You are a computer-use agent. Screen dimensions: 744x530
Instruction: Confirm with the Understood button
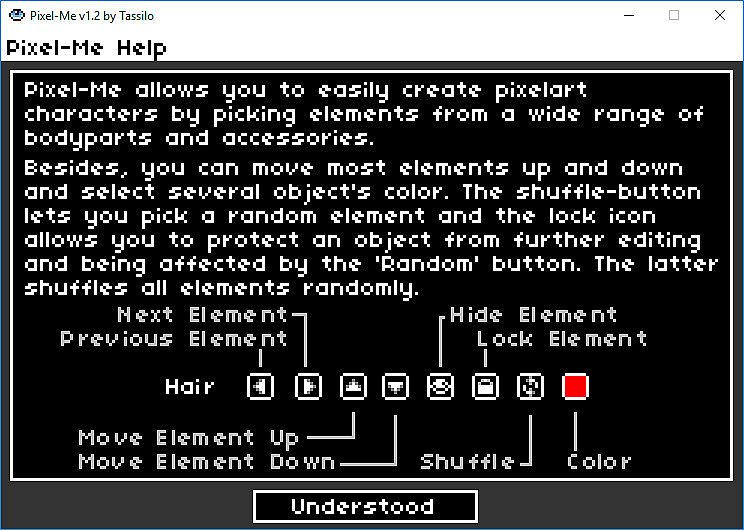[365, 506]
